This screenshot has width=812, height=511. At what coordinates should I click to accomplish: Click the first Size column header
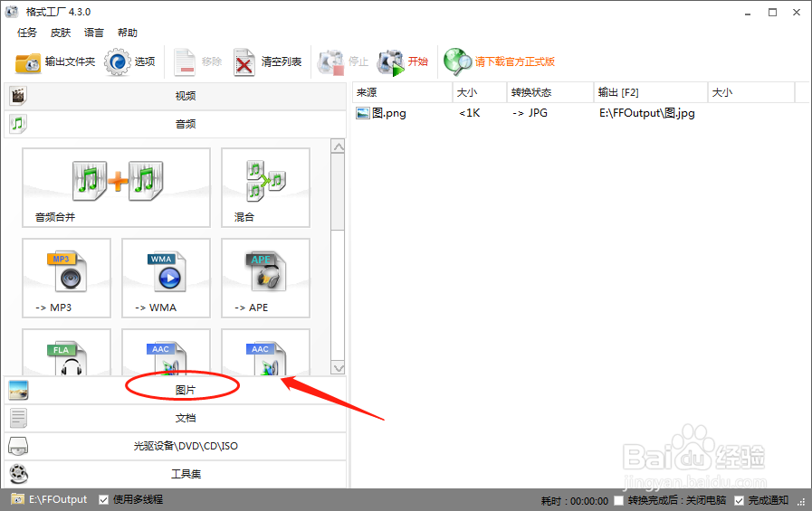[480, 92]
